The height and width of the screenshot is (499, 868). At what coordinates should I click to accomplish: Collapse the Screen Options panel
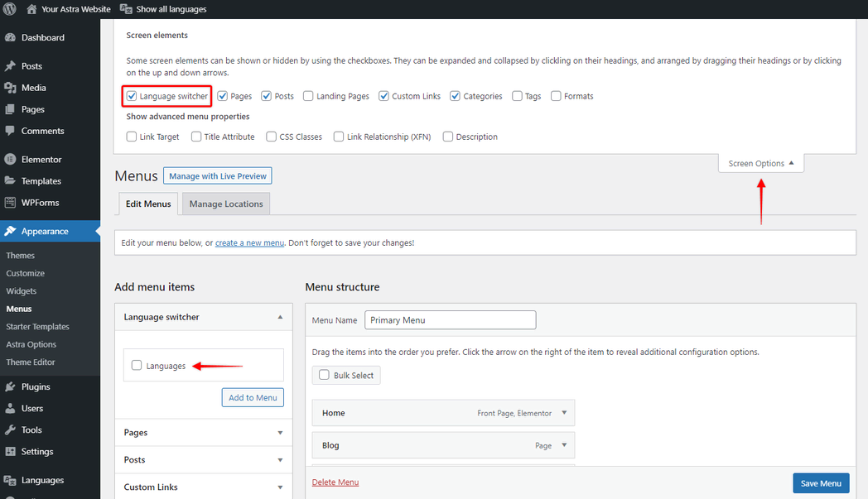[x=760, y=163]
